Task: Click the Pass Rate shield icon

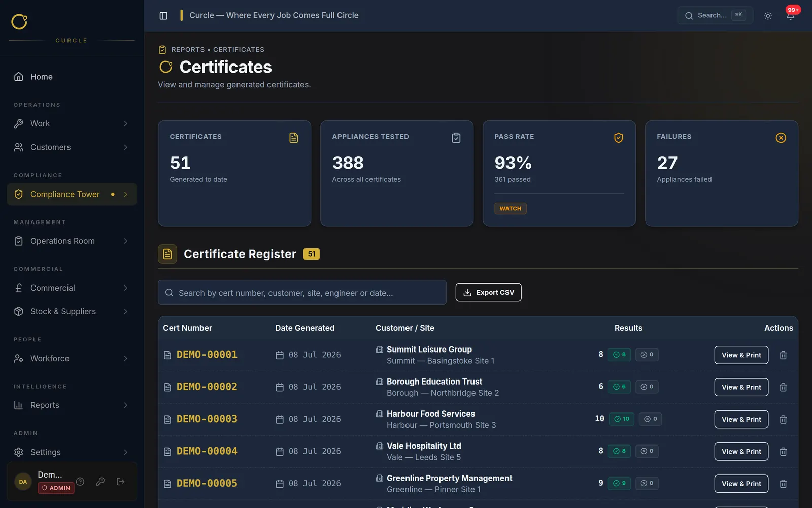Action: click(x=619, y=138)
